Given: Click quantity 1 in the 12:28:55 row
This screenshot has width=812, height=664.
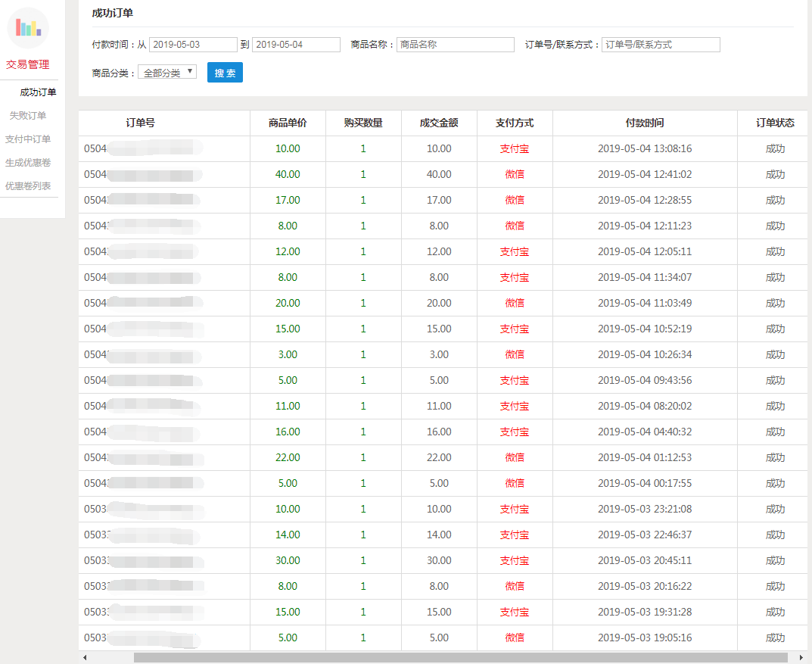Looking at the screenshot, I should pos(363,200).
